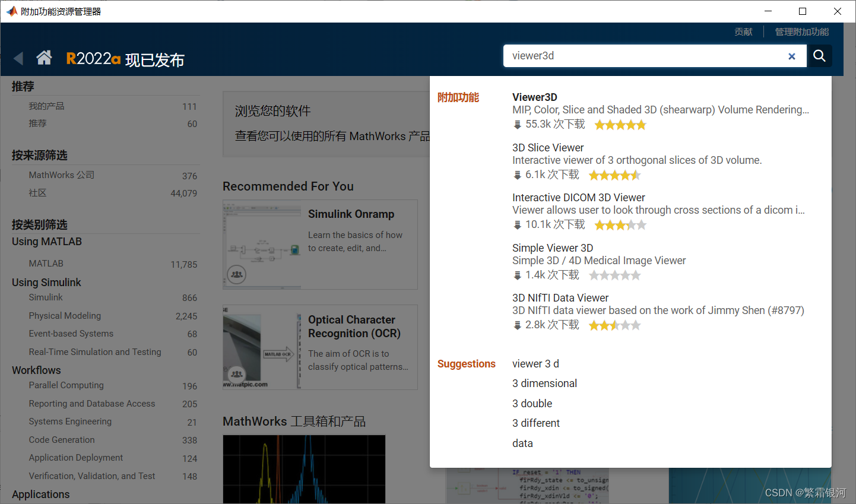Screen dimensions: 856x504
Task: Click Simple Viewer 3D empty star rating
Action: pyautogui.click(x=615, y=275)
